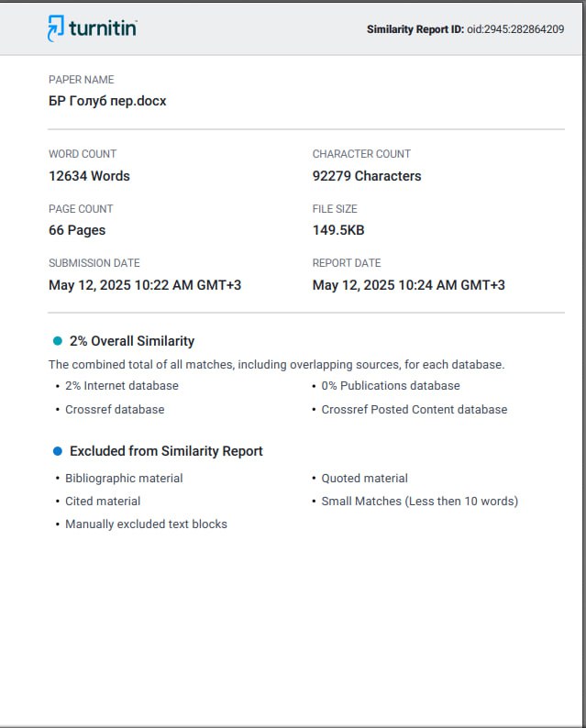The width and height of the screenshot is (586, 728).
Task: Click the Bibliographic material exclusion item
Action: pyautogui.click(x=124, y=479)
